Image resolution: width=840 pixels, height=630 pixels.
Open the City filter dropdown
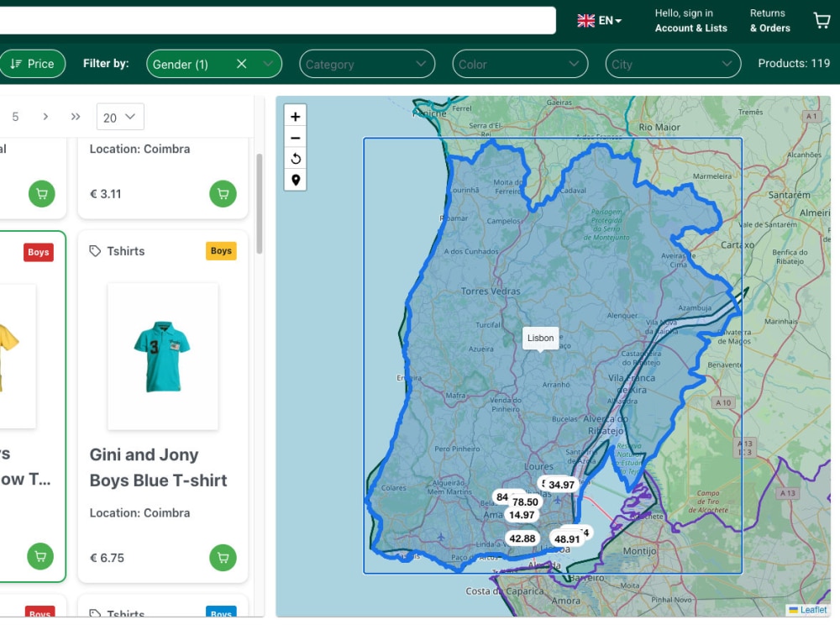673,65
